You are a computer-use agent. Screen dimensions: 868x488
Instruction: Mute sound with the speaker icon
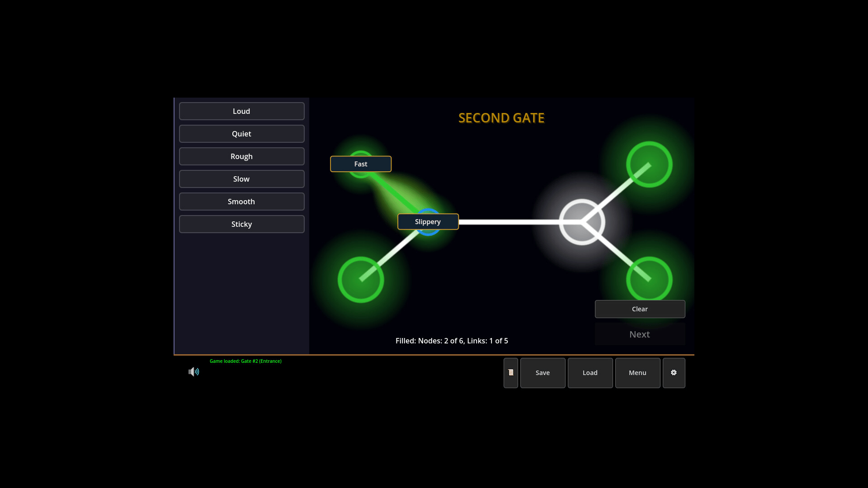pos(193,372)
